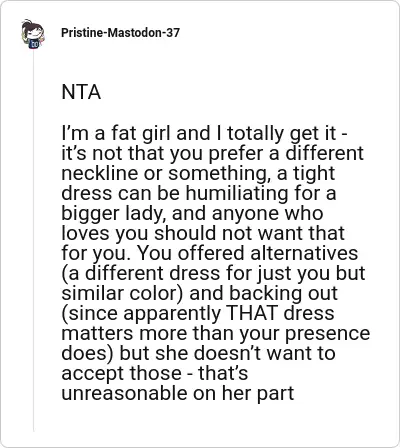Click the words "backing out"

[x=283, y=293]
